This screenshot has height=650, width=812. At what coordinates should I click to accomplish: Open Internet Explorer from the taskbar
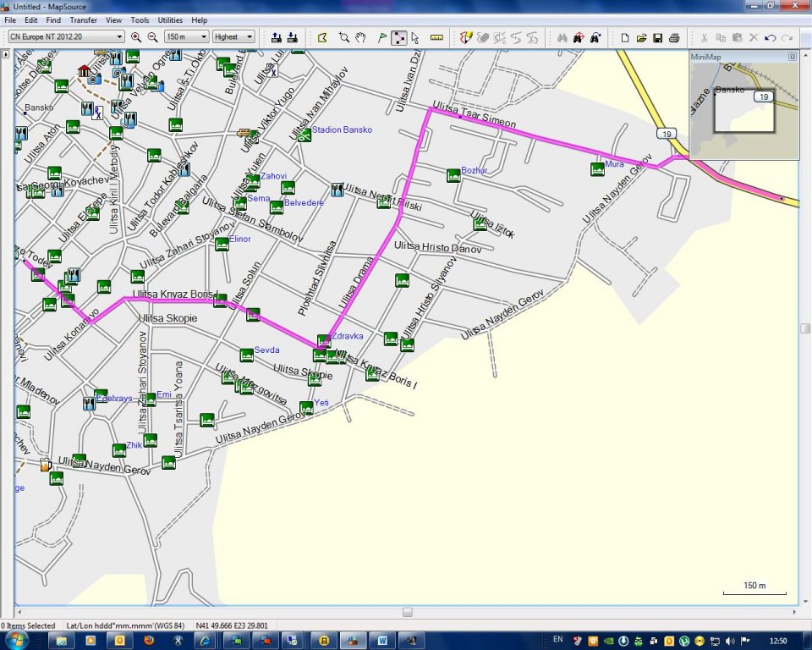click(205, 641)
